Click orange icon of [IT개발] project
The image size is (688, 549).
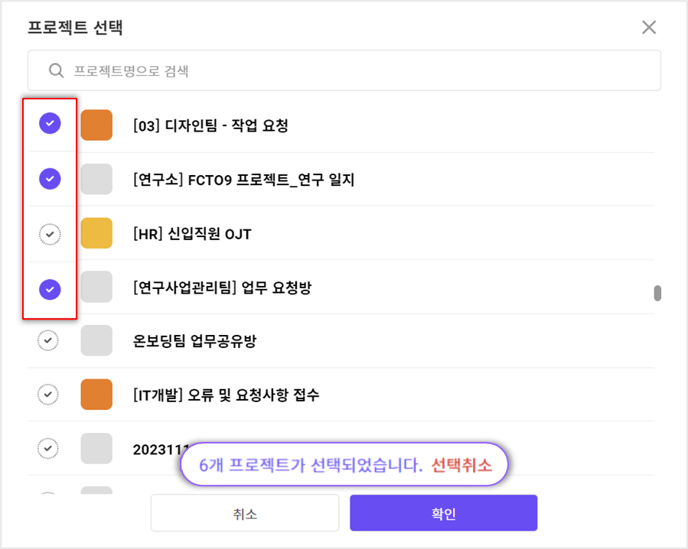pos(97,395)
